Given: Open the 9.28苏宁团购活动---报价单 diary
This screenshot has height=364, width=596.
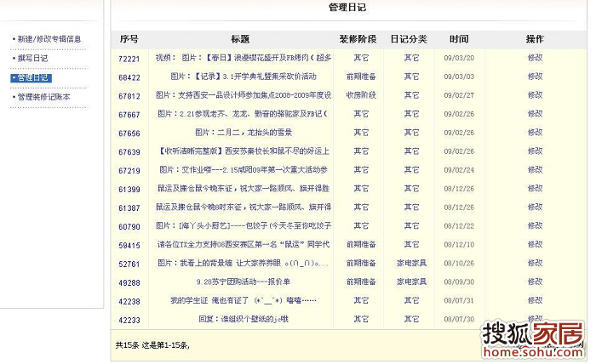Looking at the screenshot, I should coord(242,282).
